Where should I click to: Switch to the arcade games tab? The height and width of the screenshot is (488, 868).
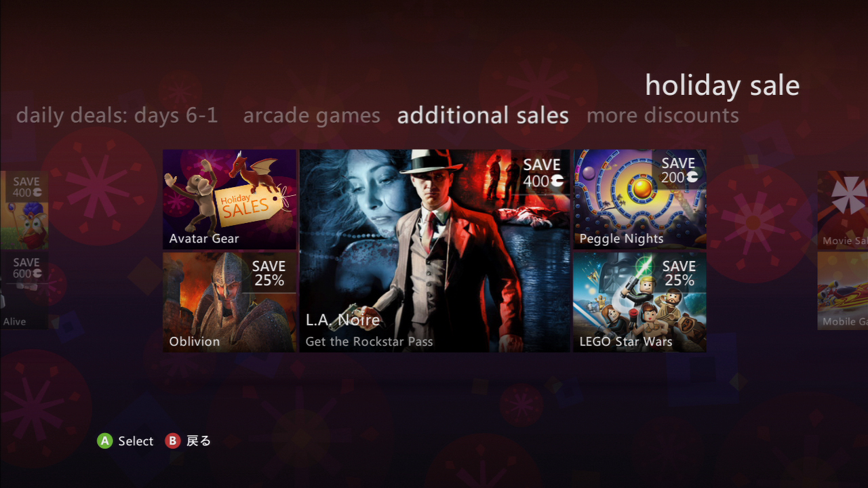[312, 115]
